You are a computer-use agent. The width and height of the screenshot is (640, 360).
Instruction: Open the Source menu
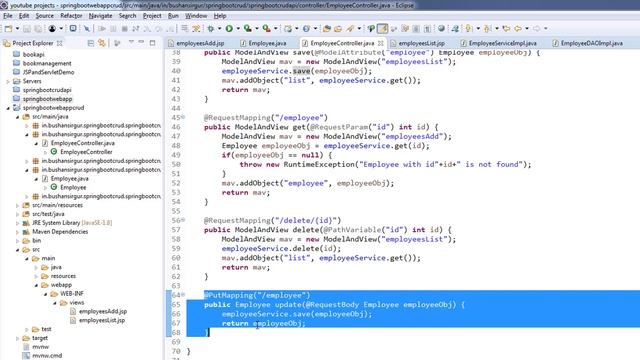pyautogui.click(x=44, y=16)
